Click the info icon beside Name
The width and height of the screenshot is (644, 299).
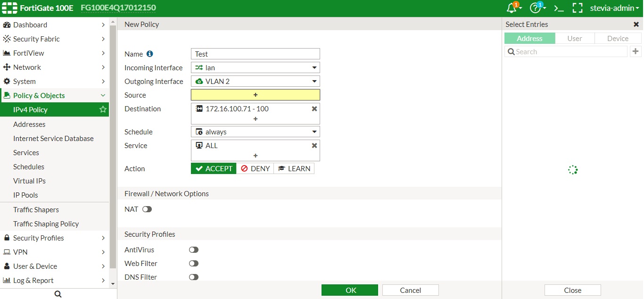[150, 54]
